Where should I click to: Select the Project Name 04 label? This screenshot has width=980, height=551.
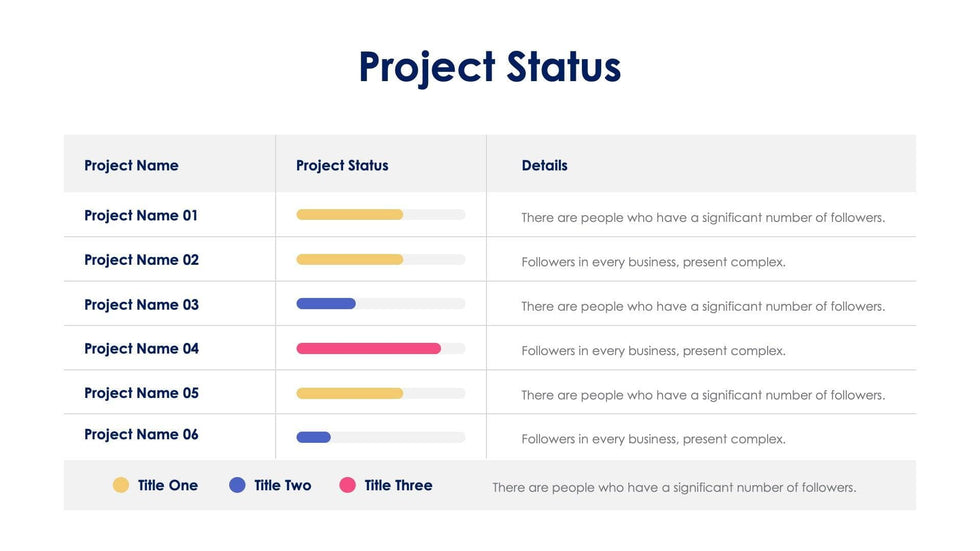[141, 349]
